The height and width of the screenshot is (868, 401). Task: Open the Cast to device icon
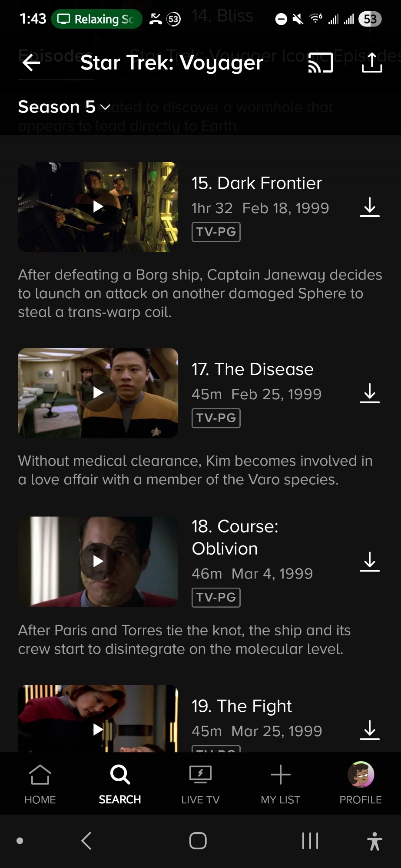(x=321, y=63)
